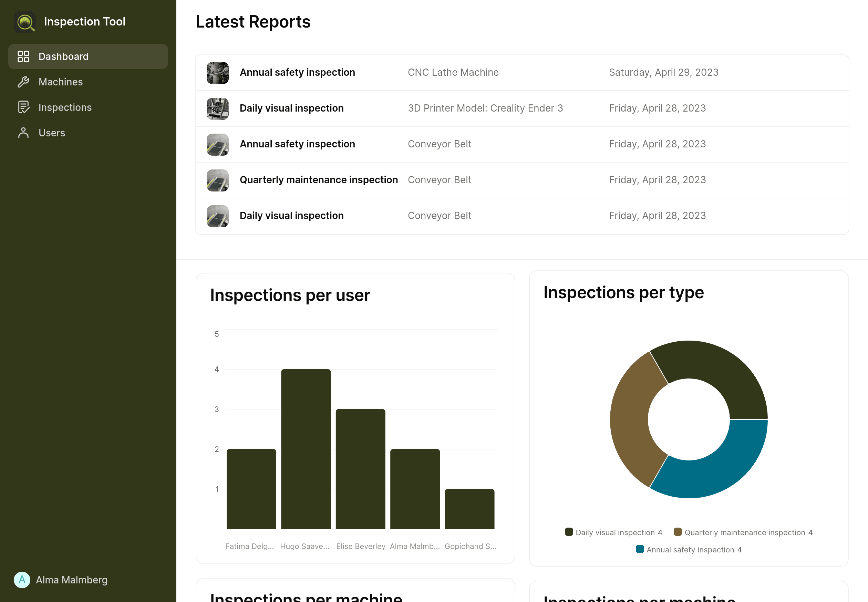Open the Conveyor Belt Annual safety thumbnail

coord(218,144)
